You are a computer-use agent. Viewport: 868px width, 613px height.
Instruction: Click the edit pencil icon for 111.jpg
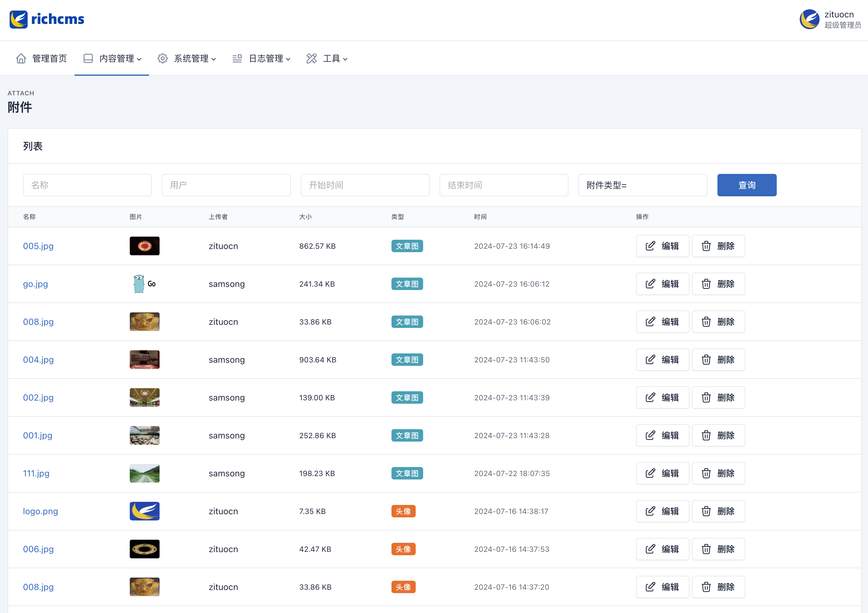point(650,473)
